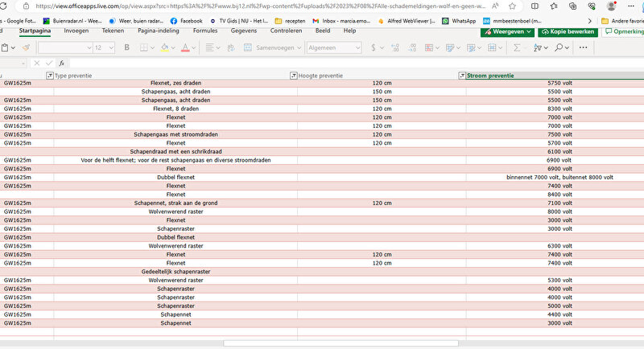Screen dimensions: 644x349
Task: Click the Kopie bewerken button
Action: click(x=568, y=31)
